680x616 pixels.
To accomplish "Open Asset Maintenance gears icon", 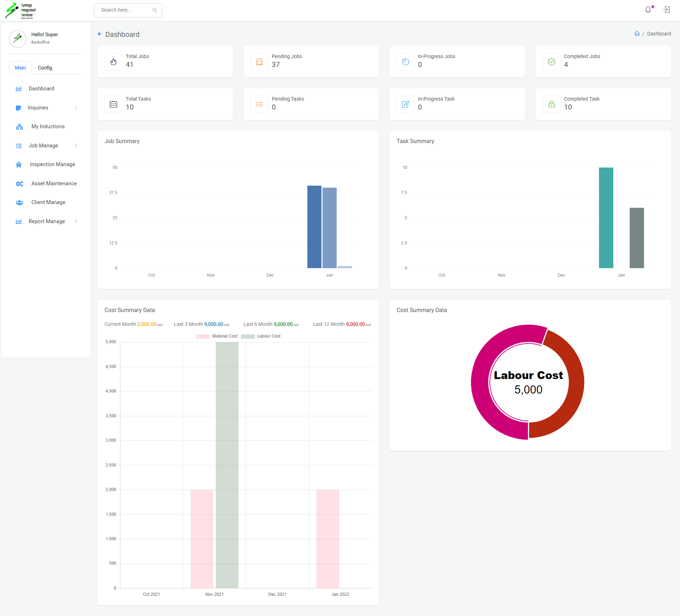I will [19, 183].
